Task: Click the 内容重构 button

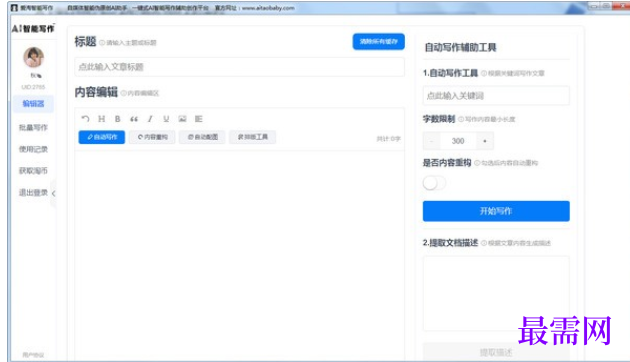Action: pos(152,137)
